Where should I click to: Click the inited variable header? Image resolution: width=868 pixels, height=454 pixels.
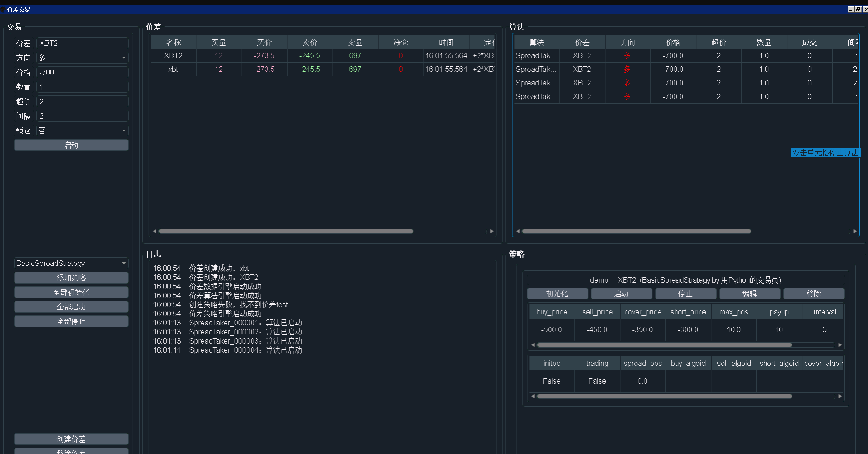coord(552,363)
